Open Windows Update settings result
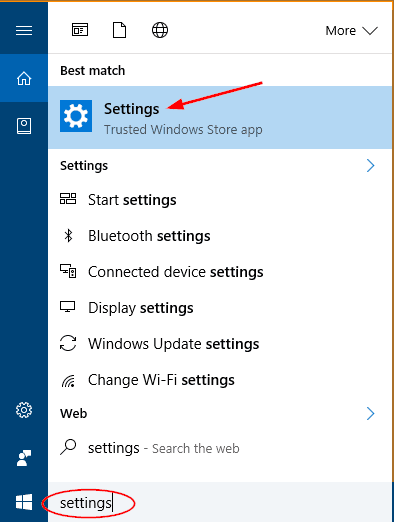Image resolution: width=394 pixels, height=522 pixels. [x=220, y=344]
